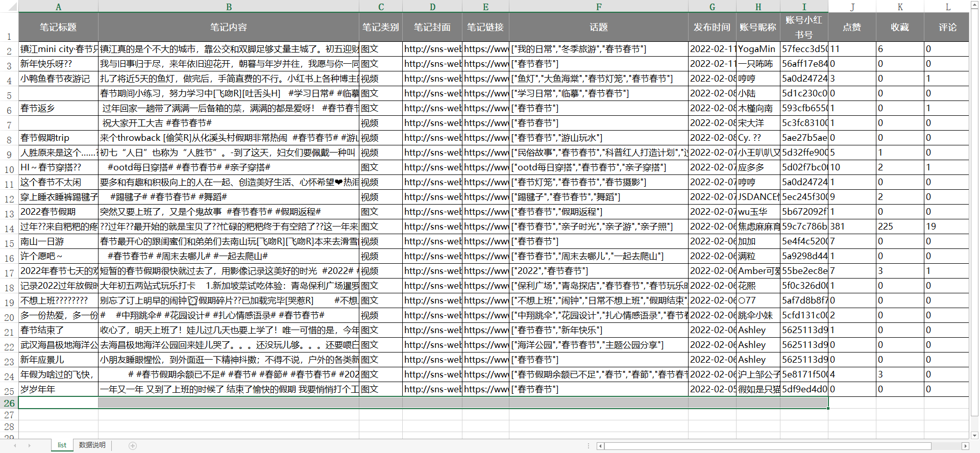The height and width of the screenshot is (453, 980).
Task: Click the 点赞 header cell
Action: (852, 27)
